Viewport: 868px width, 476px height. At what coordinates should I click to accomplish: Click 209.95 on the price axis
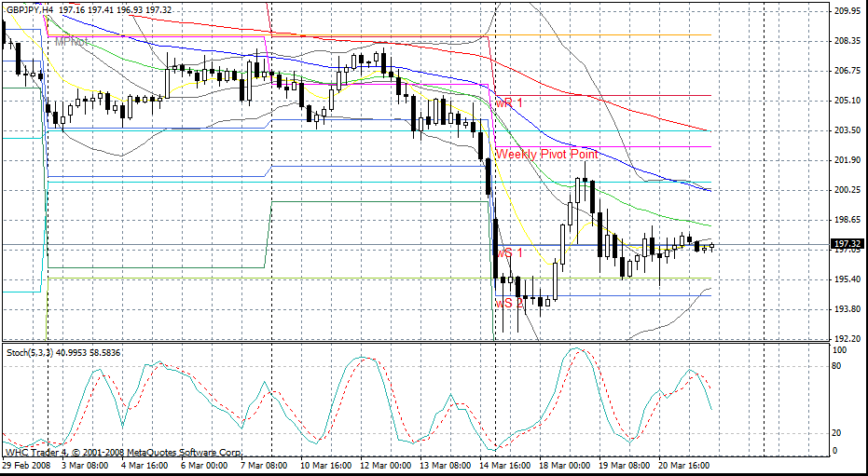(847, 11)
